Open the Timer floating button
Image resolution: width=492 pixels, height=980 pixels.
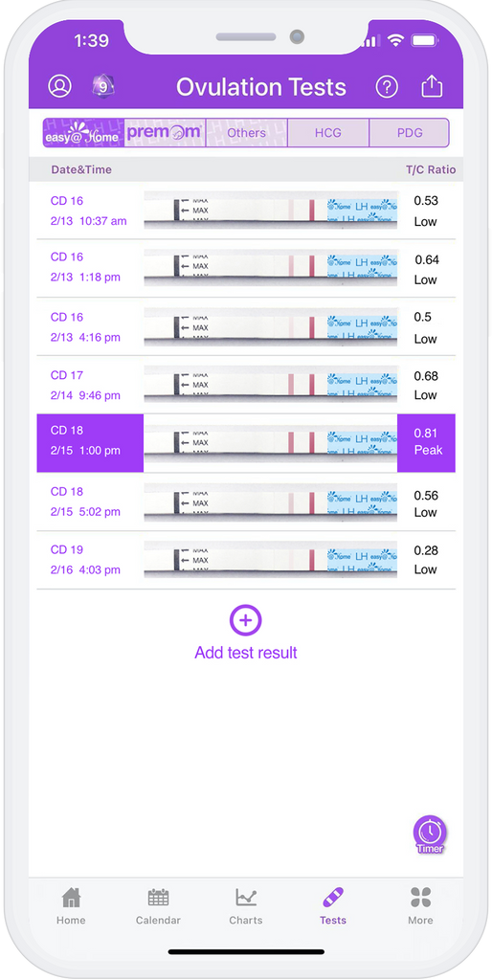[x=430, y=835]
